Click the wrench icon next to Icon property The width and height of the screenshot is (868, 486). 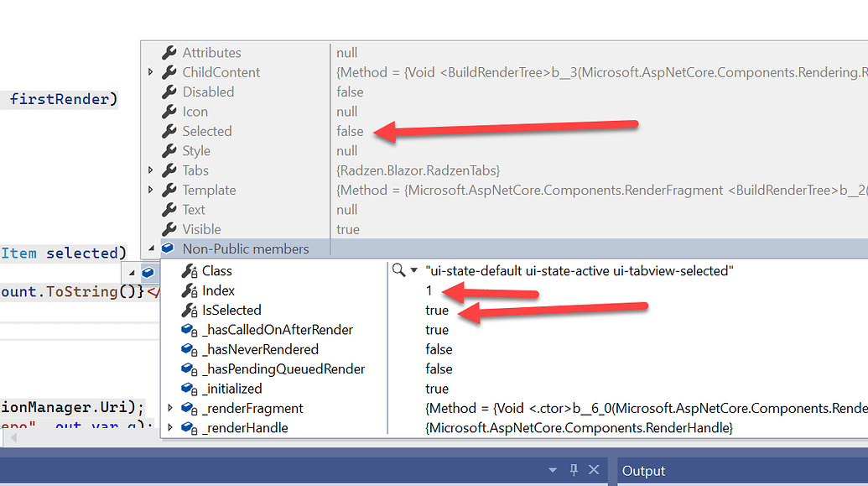169,112
